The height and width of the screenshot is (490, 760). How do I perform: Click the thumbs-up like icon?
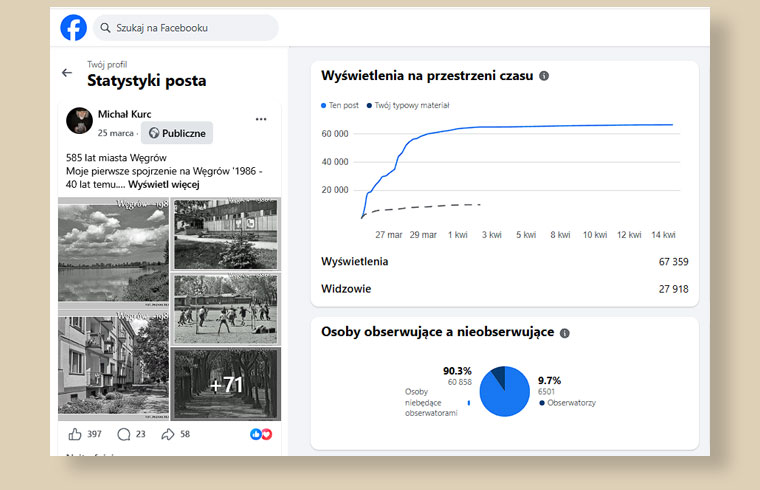click(x=75, y=434)
